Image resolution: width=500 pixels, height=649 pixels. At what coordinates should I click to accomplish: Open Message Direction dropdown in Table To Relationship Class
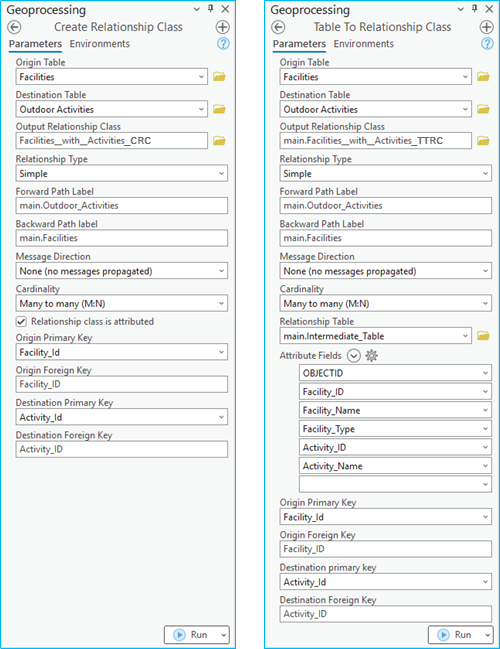pos(385,271)
